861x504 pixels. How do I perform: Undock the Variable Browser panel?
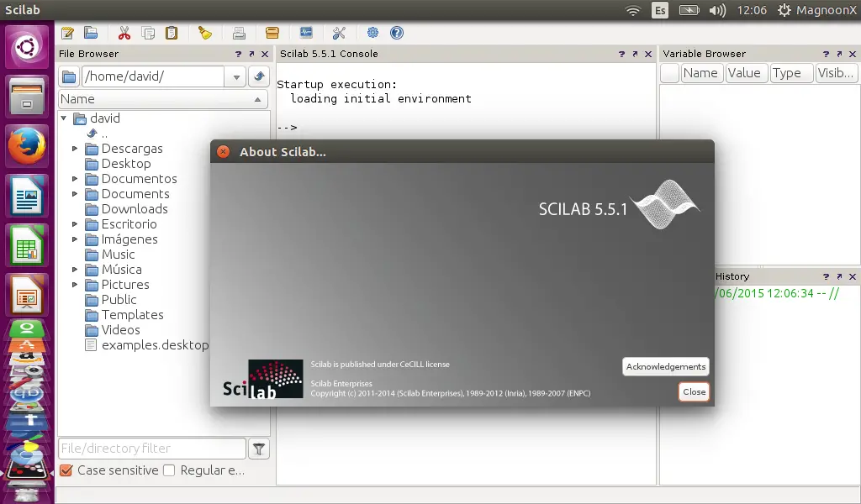pyautogui.click(x=839, y=54)
